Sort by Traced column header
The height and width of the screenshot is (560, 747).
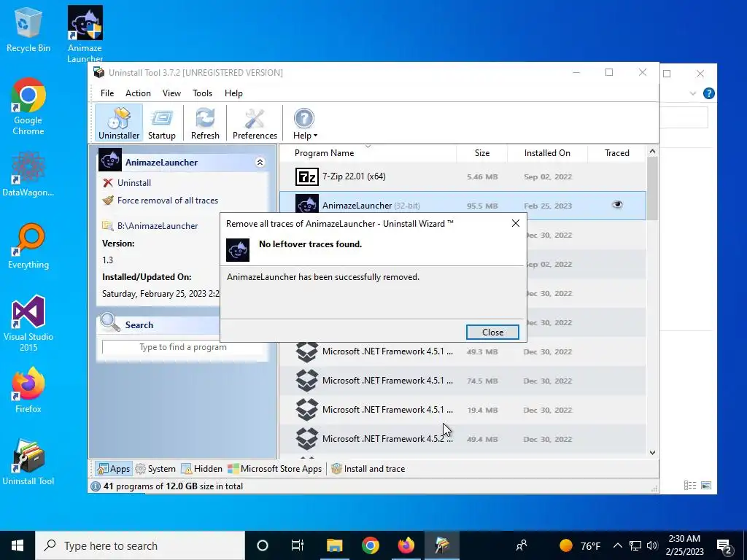(x=617, y=153)
